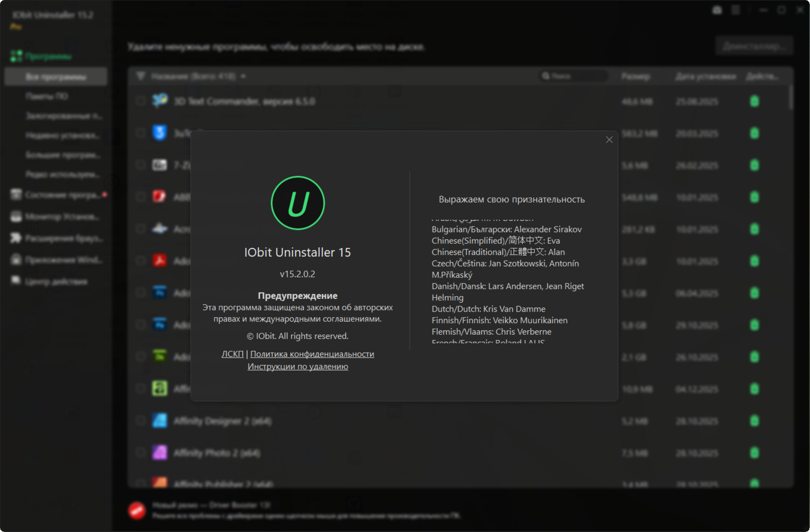810x532 pixels.
Task: Click the red Driver Booster icon in bottom banner
Action: (137, 510)
